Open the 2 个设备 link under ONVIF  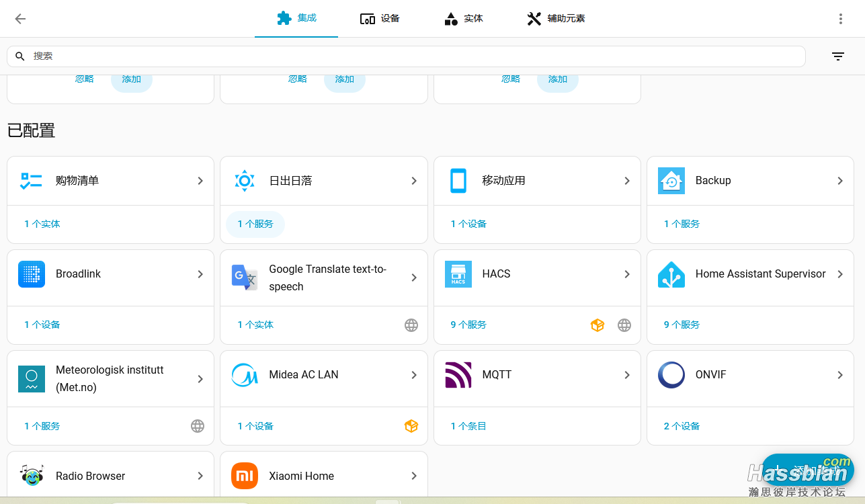click(x=682, y=426)
